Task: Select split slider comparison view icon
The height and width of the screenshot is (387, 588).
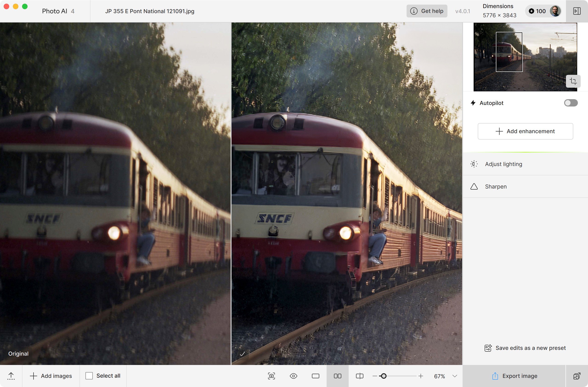Action: pyautogui.click(x=359, y=376)
